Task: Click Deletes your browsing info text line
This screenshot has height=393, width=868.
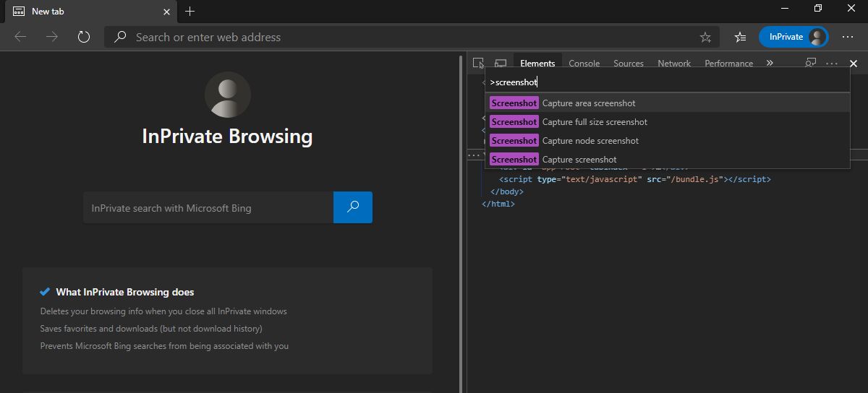Action: coord(163,311)
